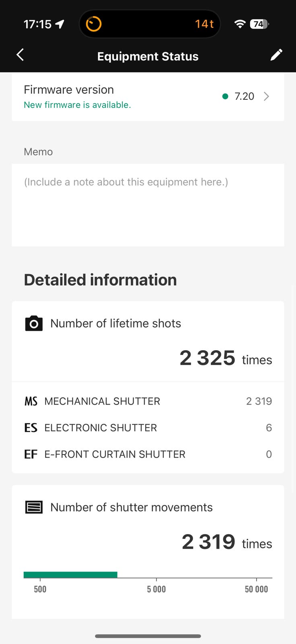
Task: Tap the EF front curtain shutter icon
Action: tap(31, 454)
